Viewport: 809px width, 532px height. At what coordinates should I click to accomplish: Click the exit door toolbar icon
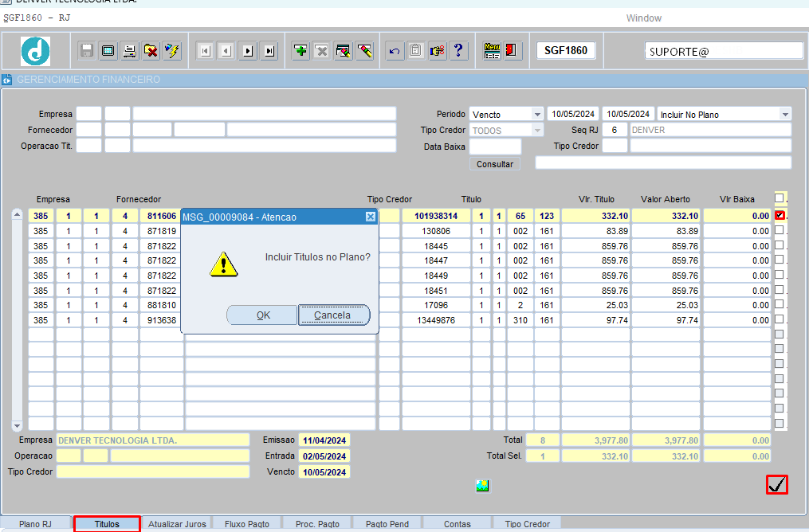[512, 51]
